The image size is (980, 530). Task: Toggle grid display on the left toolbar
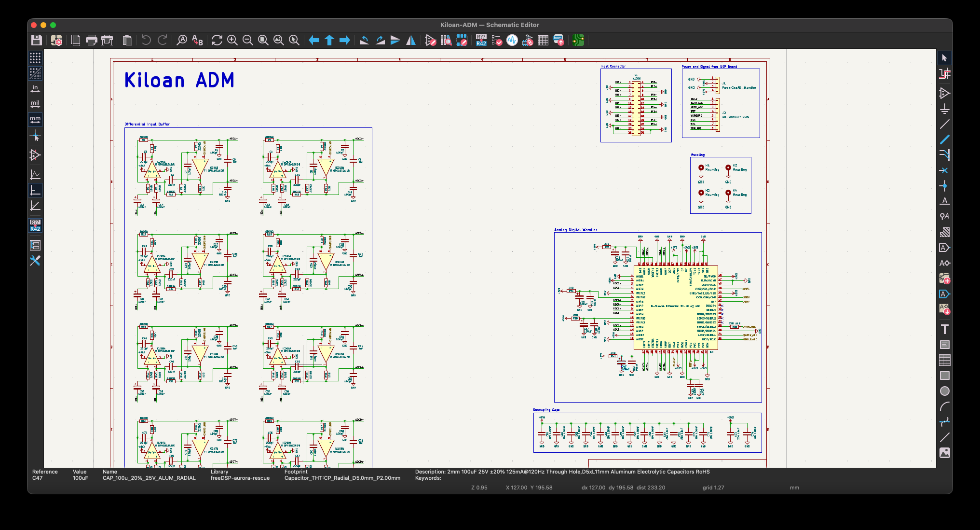[x=35, y=58]
